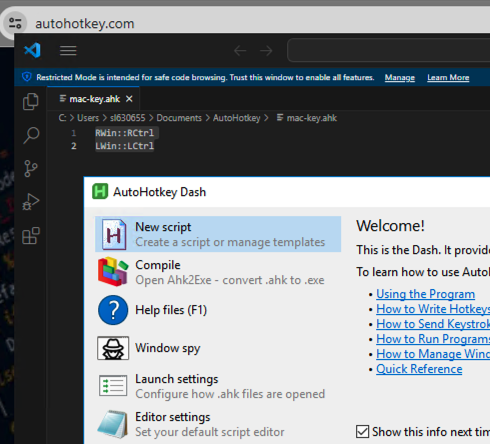Viewport: 490px width, 444px height.
Task: Go forward using the VS Code arrow
Action: click(266, 51)
